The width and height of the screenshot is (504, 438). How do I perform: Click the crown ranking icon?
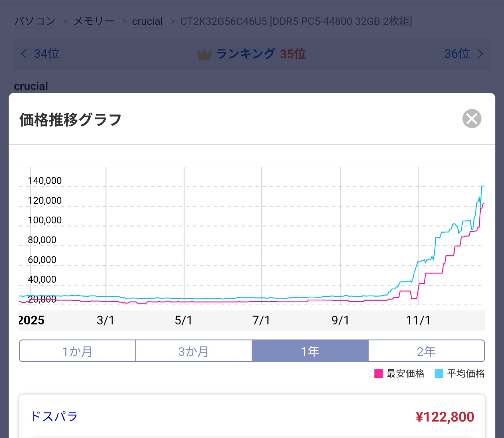point(204,55)
